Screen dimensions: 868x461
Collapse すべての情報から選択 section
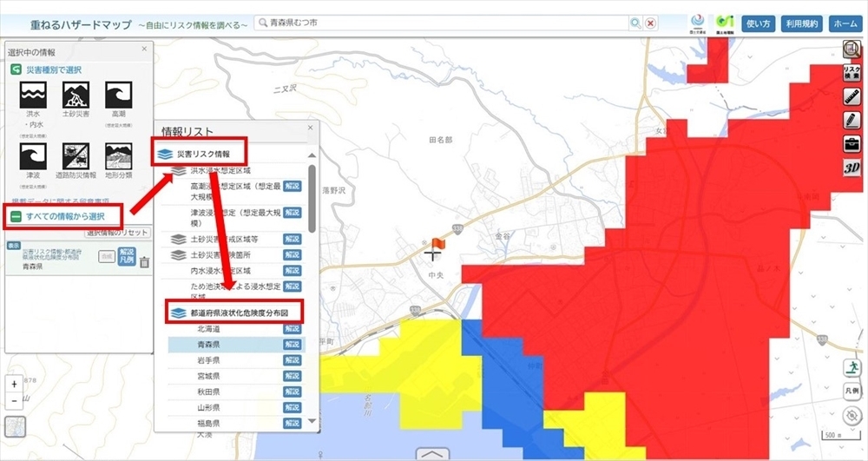[16, 214]
